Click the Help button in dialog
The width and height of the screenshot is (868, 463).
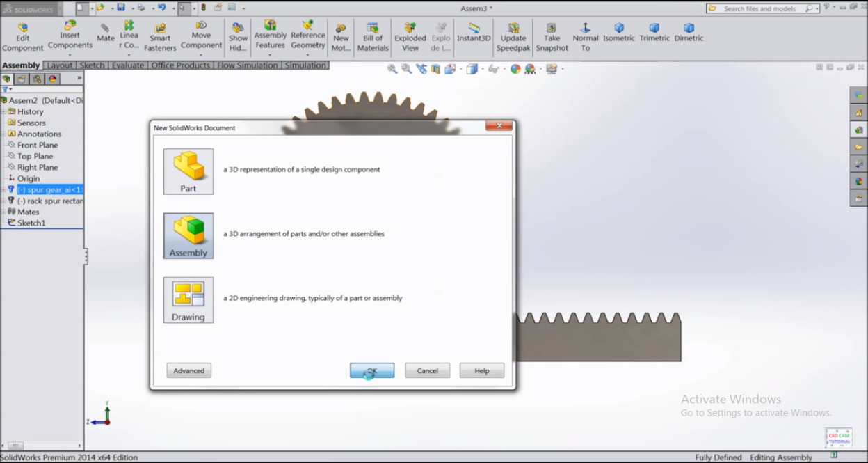coord(482,371)
